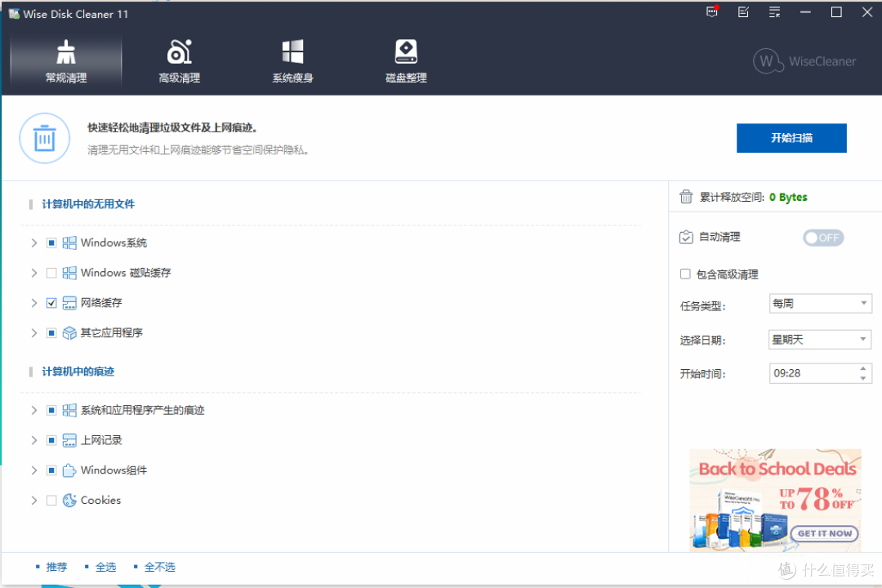Image resolution: width=882 pixels, height=588 pixels.
Task: Click the 上网记录 browser icon
Action: pyautogui.click(x=69, y=440)
